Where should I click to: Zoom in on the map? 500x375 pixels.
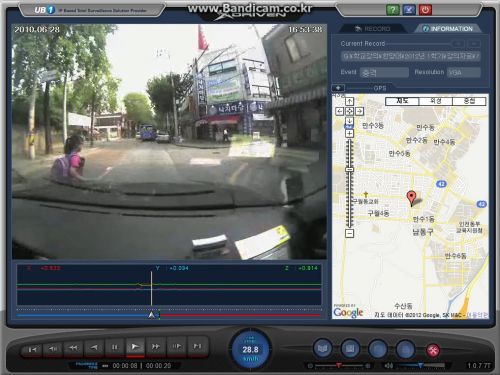(349, 134)
